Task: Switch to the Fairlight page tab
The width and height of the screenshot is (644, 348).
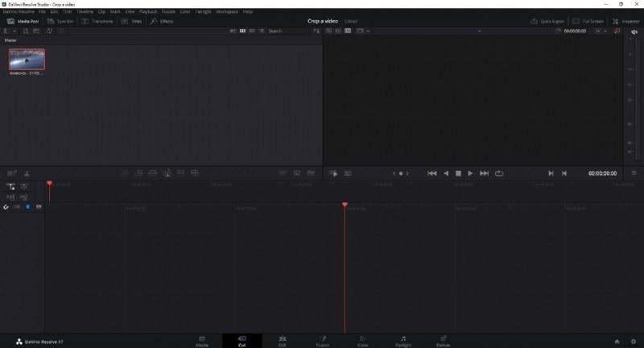Action: click(x=403, y=341)
